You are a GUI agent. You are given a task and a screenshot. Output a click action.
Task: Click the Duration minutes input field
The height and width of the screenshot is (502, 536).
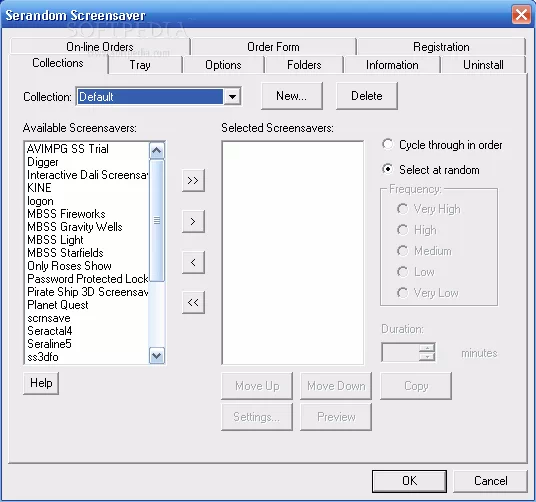(x=400, y=352)
